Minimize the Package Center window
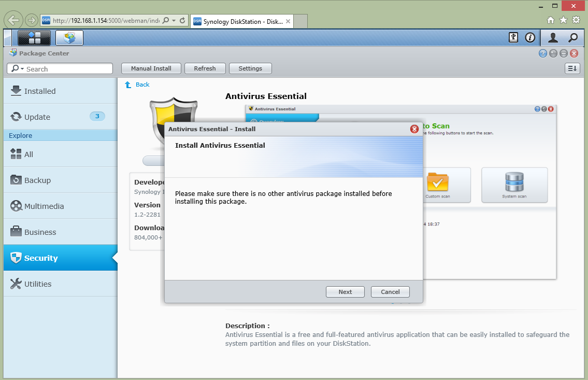The height and width of the screenshot is (380, 588). [x=553, y=53]
